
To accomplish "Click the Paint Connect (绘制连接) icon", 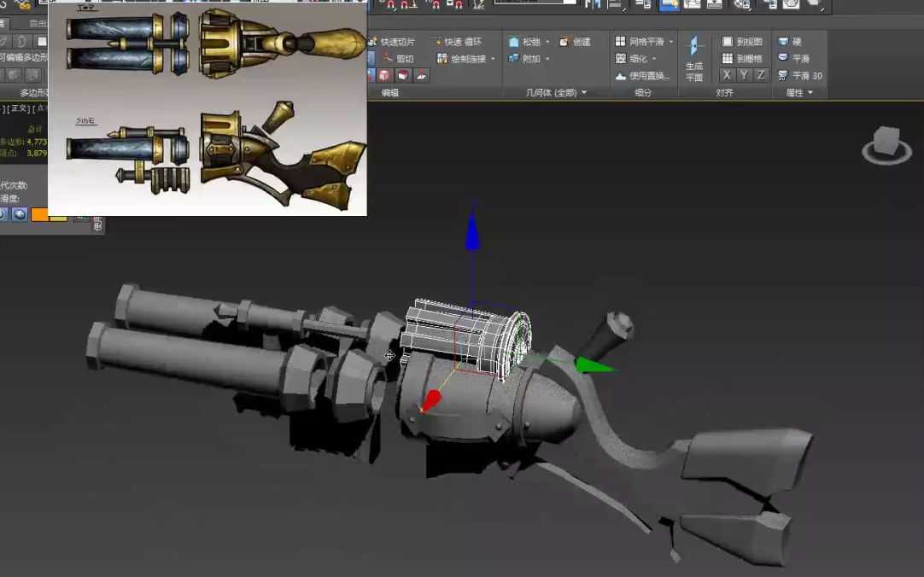I will point(442,59).
